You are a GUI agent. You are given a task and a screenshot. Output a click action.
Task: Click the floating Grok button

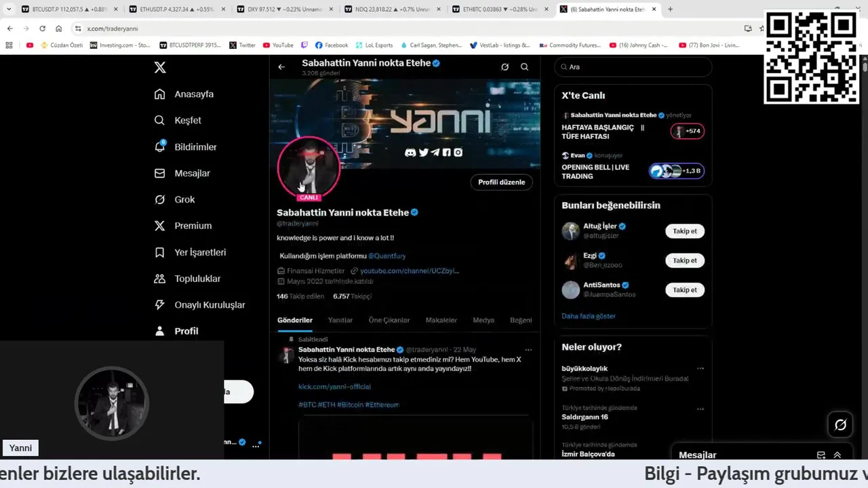840,425
